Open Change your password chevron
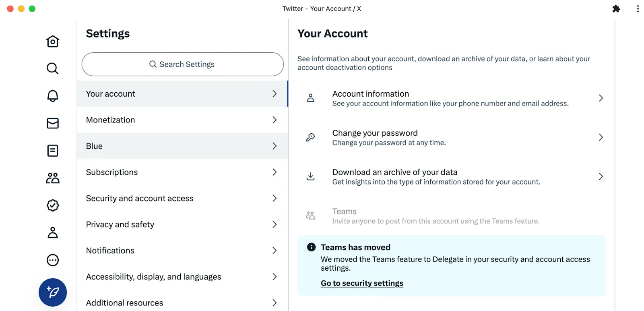The width and height of the screenshot is (644, 311). [x=601, y=137]
